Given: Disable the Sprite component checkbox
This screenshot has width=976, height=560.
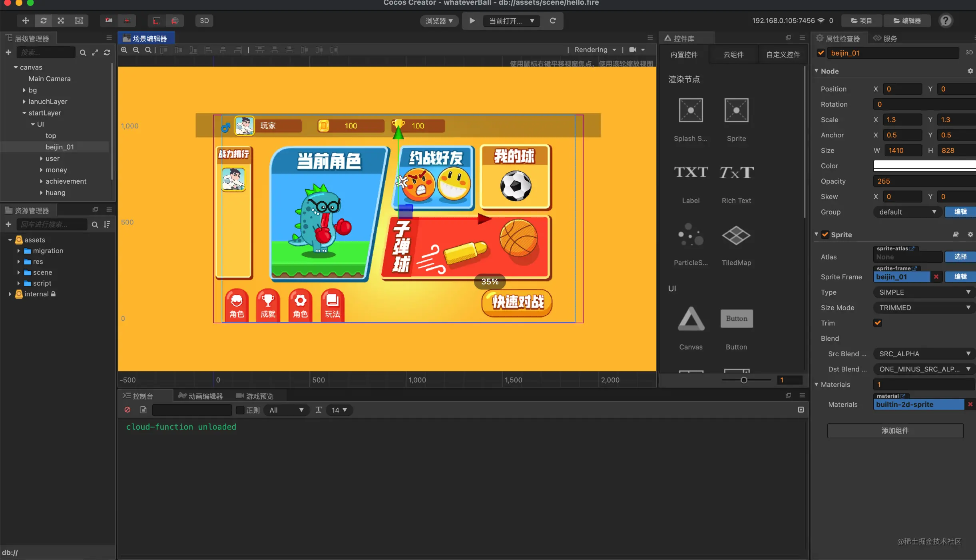Looking at the screenshot, I should click(x=825, y=235).
